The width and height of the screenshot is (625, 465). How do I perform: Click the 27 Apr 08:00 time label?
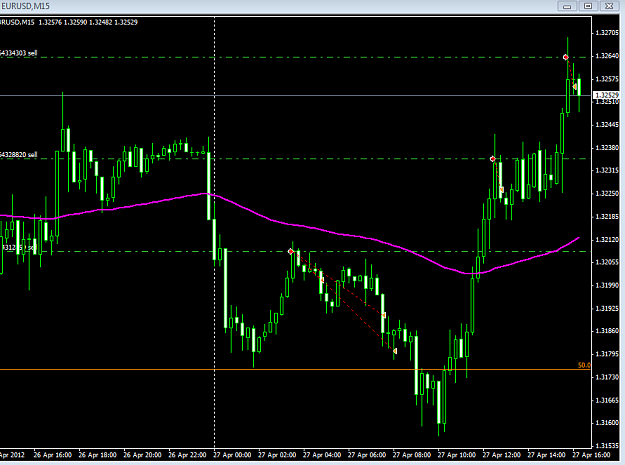coord(412,455)
